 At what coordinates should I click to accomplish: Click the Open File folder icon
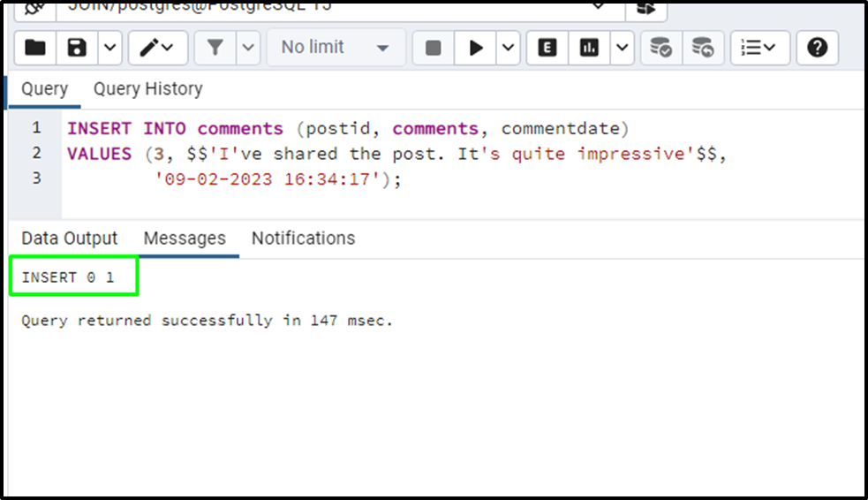[x=34, y=48]
